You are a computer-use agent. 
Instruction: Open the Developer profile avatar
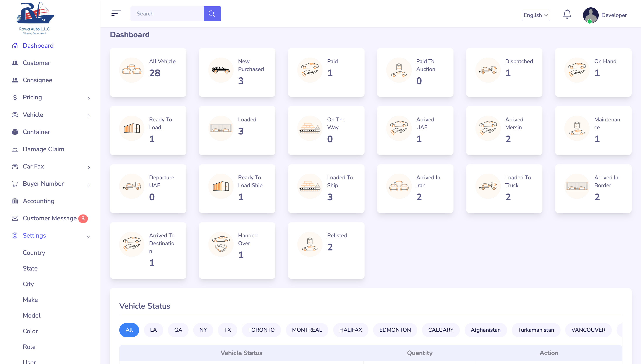590,15
